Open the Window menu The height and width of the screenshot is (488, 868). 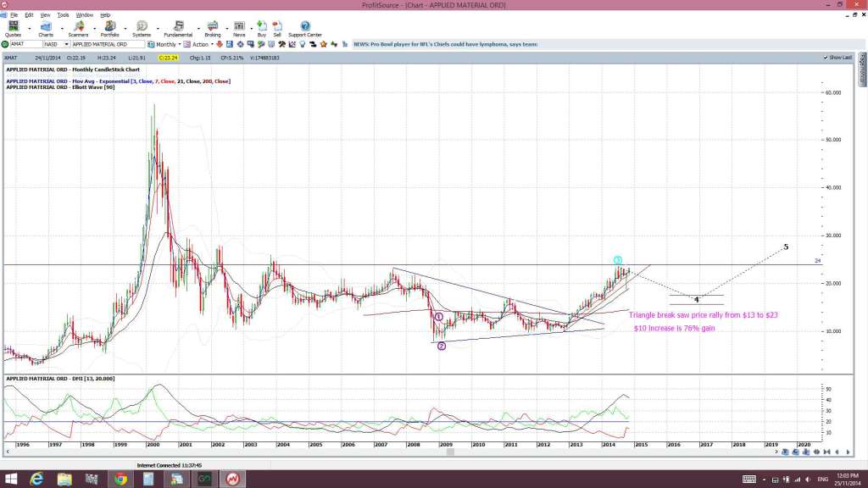pyautogui.click(x=84, y=15)
